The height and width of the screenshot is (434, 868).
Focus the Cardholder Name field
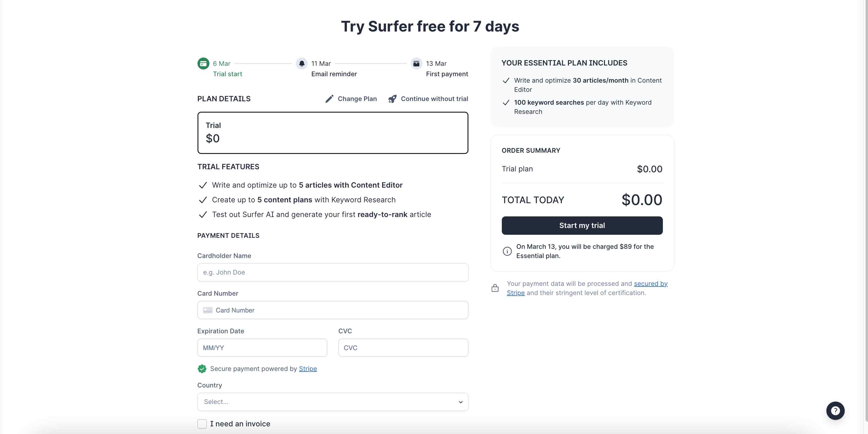[x=333, y=272]
